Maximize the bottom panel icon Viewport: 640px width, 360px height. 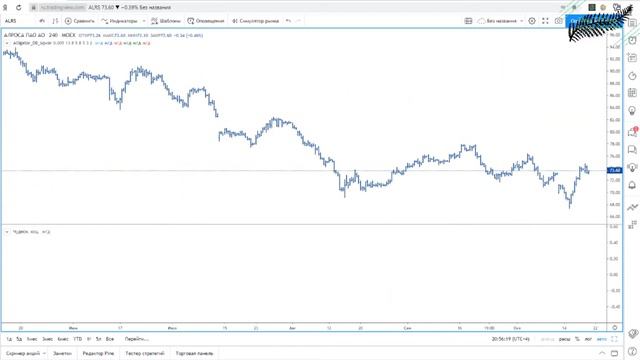pos(614,353)
